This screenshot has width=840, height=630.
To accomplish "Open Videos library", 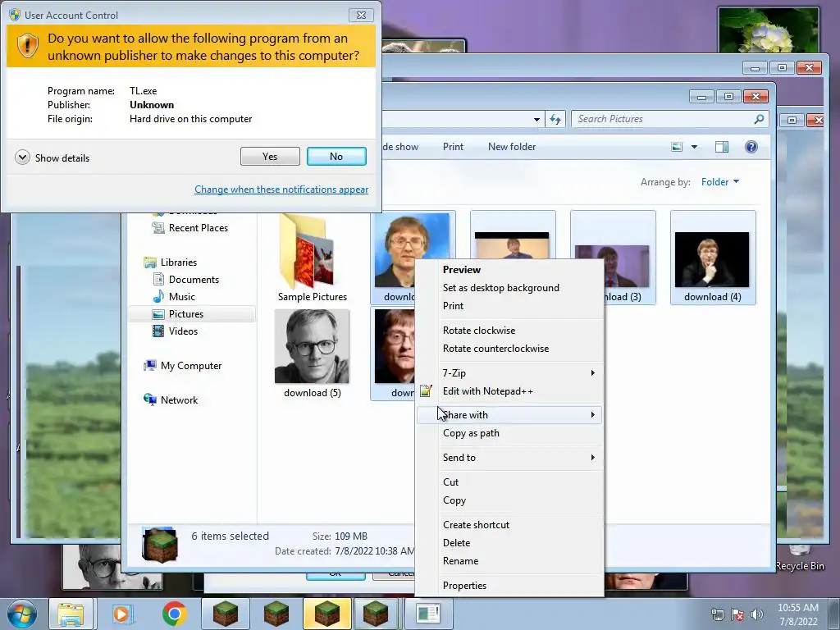I will point(183,331).
